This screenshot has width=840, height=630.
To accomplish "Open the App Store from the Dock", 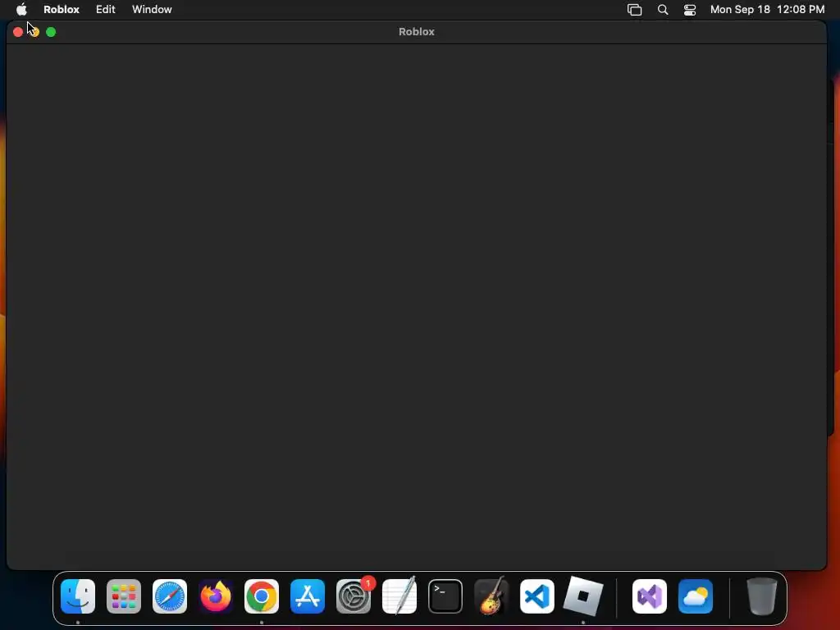I will 308,596.
